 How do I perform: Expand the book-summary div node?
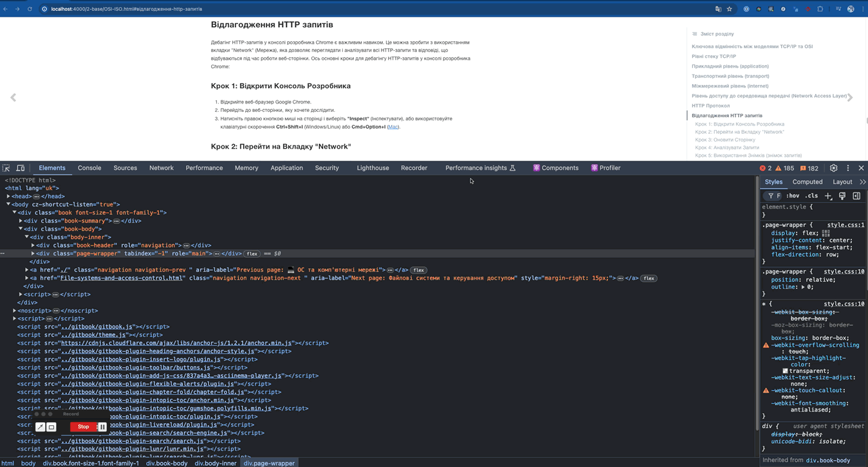click(21, 221)
